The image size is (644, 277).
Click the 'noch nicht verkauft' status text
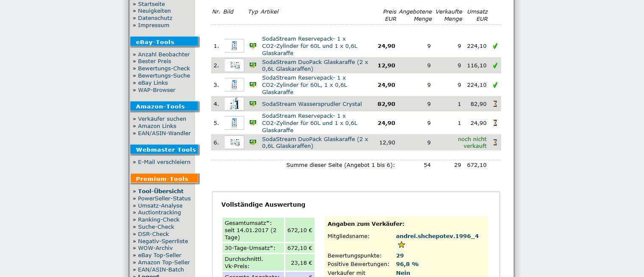[472, 142]
